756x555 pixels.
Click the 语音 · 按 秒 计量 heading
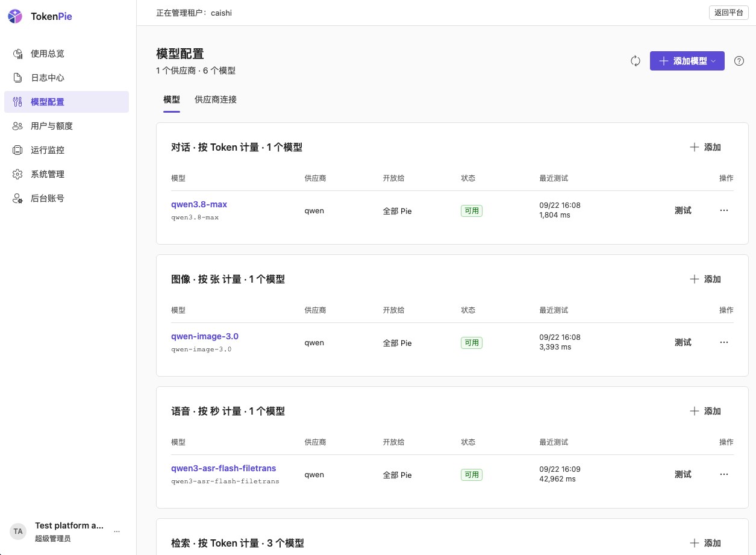coord(228,411)
